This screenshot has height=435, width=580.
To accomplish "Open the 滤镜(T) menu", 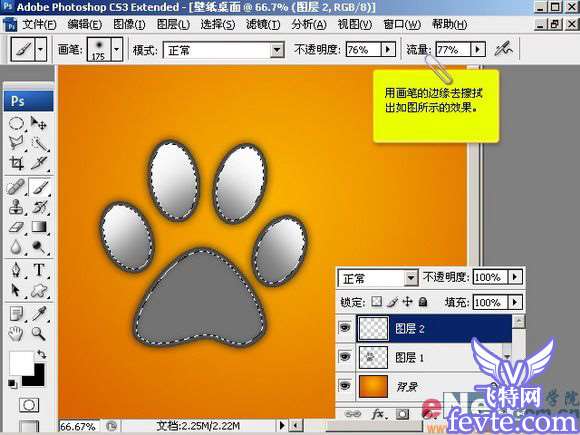I will coord(263,24).
